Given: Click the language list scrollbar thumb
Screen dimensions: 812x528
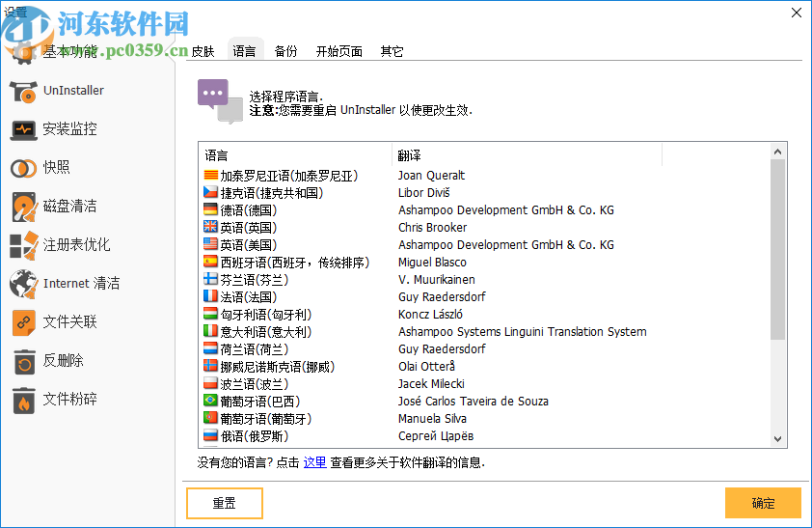Looking at the screenshot, I should tap(777, 250).
